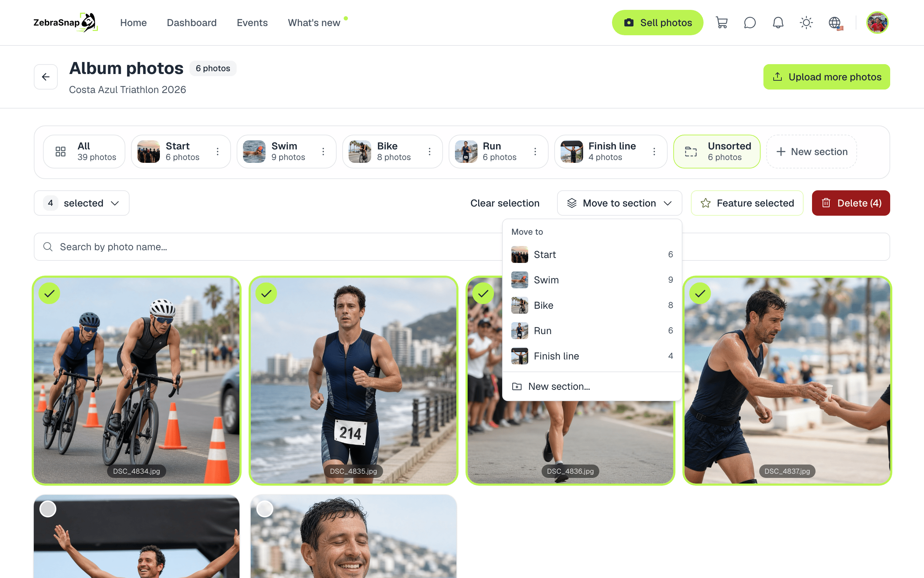The width and height of the screenshot is (924, 578).
Task: Click the Feature selected button
Action: pyautogui.click(x=747, y=203)
